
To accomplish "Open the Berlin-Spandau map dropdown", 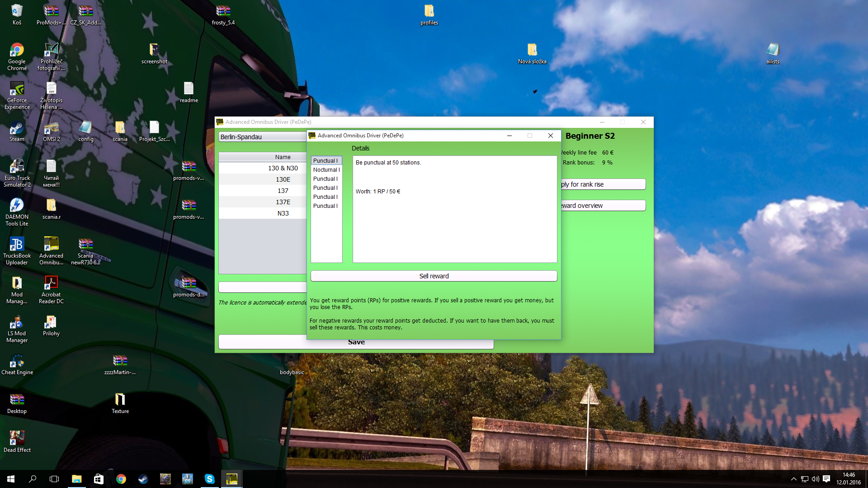I will [262, 137].
